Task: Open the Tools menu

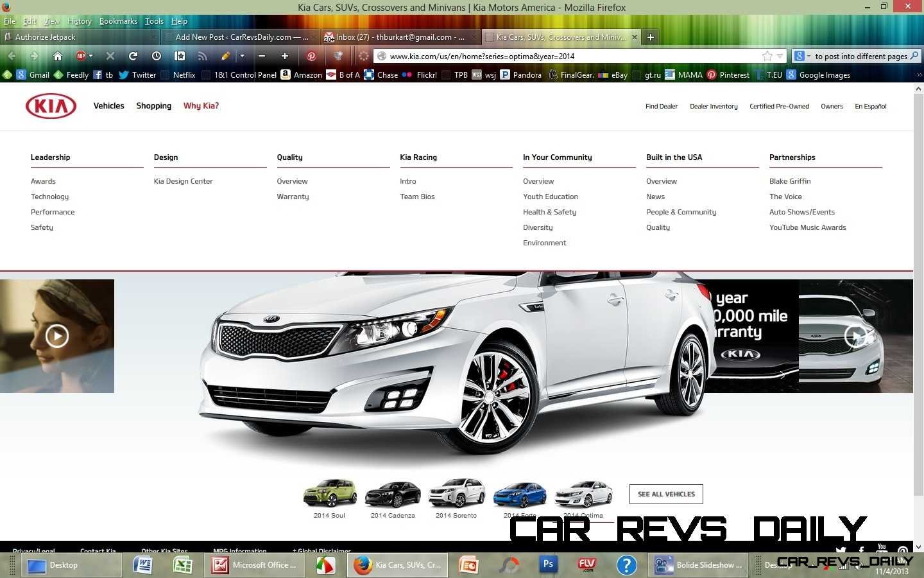Action: click(154, 21)
